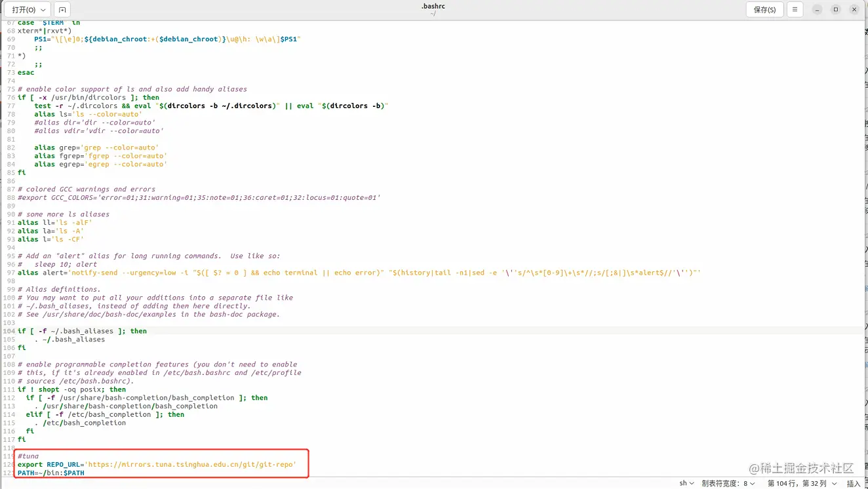The image size is (868, 489).
Task: Click the line "alias fgrep='fgrep --color=auto'"
Action: 100,156
